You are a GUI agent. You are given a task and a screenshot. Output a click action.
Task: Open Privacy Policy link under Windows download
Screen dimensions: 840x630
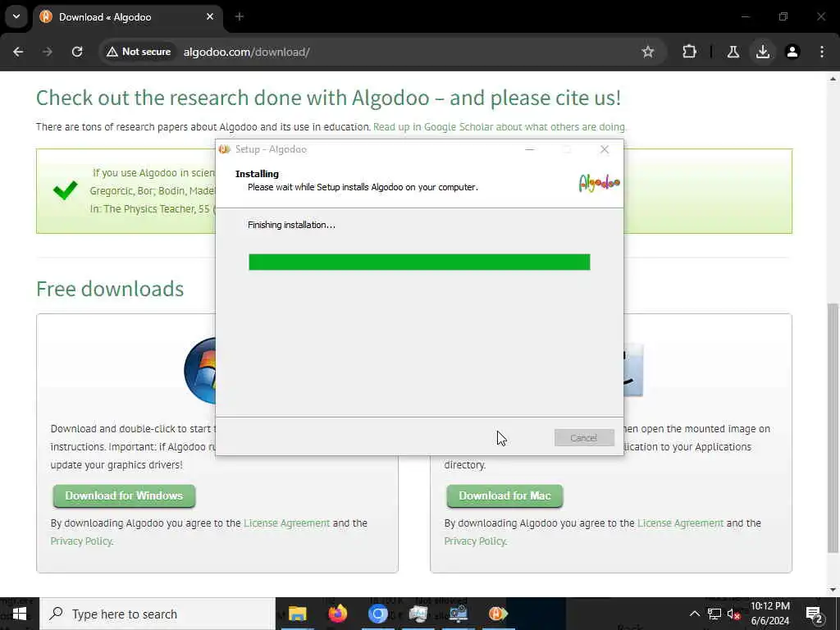coord(81,541)
